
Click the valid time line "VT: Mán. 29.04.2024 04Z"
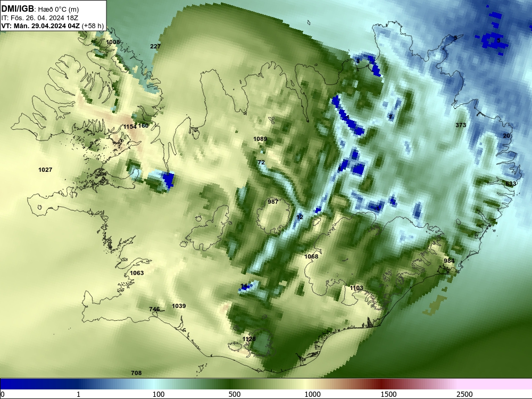[41, 26]
